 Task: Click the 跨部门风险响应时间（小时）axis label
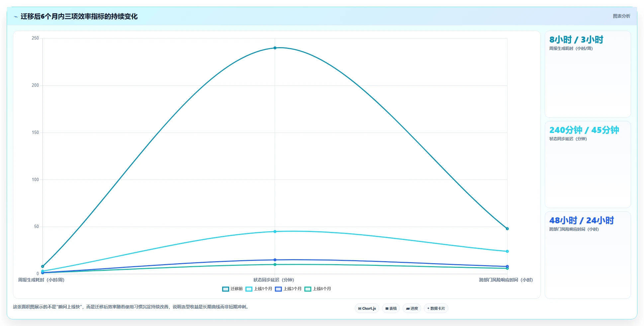[x=506, y=280]
